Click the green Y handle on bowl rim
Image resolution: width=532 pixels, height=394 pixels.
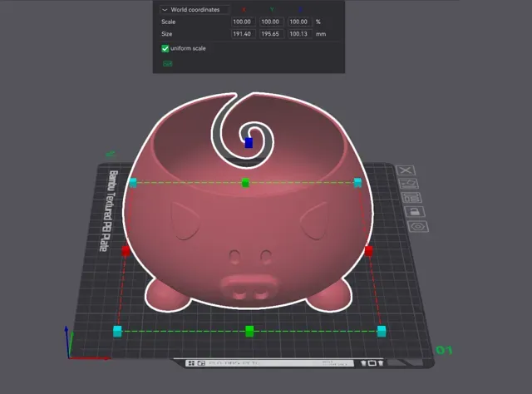tap(245, 183)
